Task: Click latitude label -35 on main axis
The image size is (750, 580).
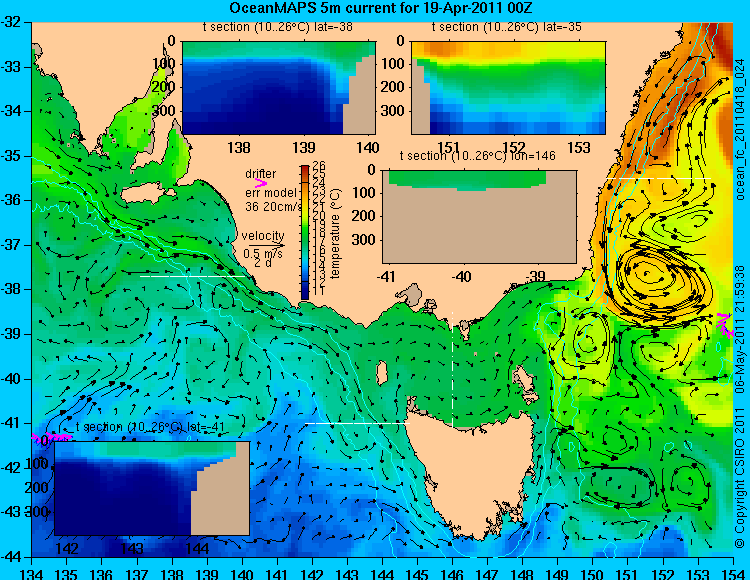Action: pyautogui.click(x=10, y=156)
